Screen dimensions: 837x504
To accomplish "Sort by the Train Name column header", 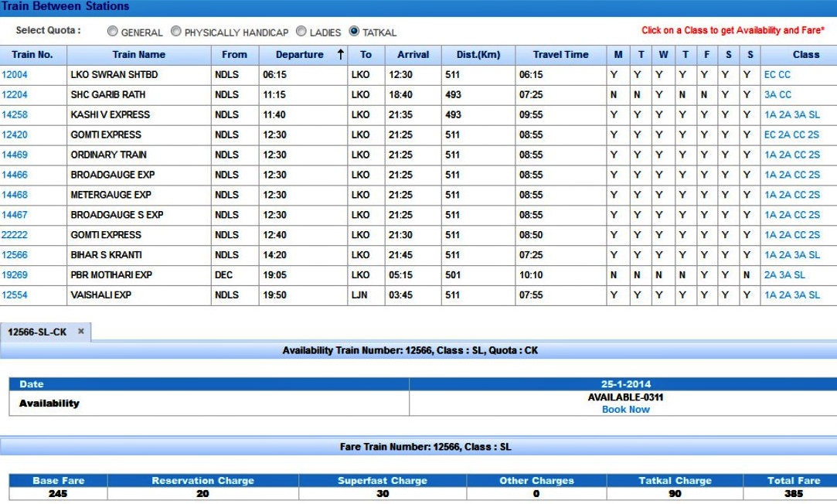I will pos(139,55).
